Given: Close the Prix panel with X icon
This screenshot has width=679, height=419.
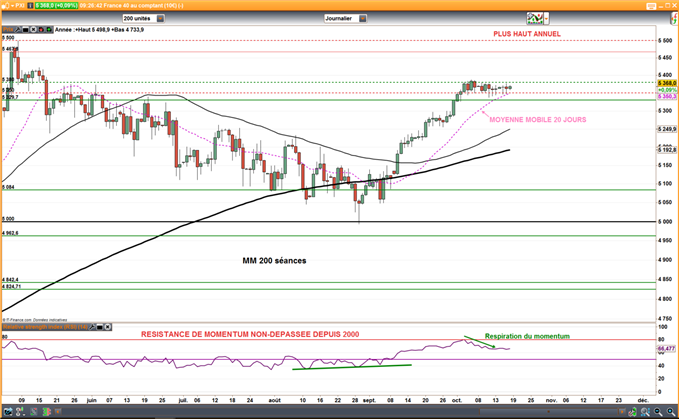Looking at the screenshot, I should 33,29.
